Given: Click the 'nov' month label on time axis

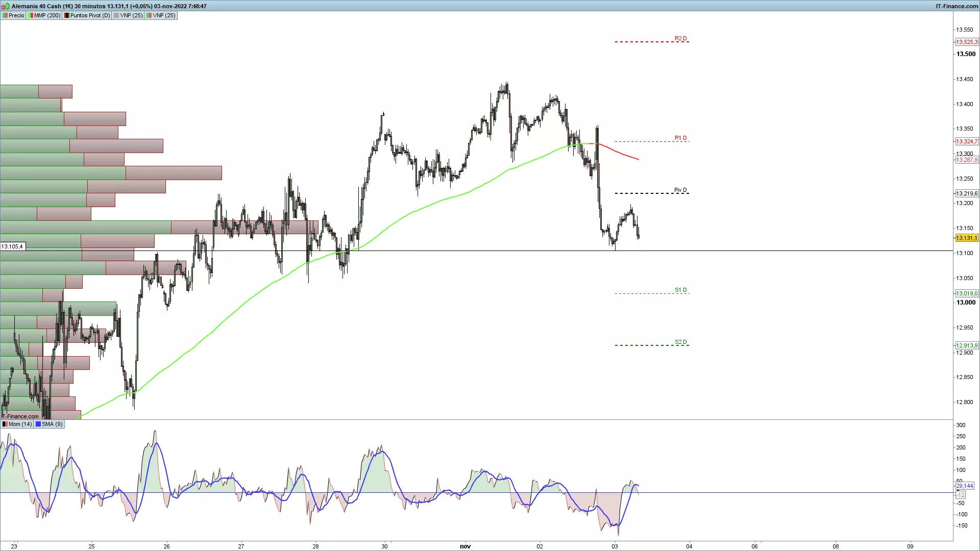Looking at the screenshot, I should (465, 546).
